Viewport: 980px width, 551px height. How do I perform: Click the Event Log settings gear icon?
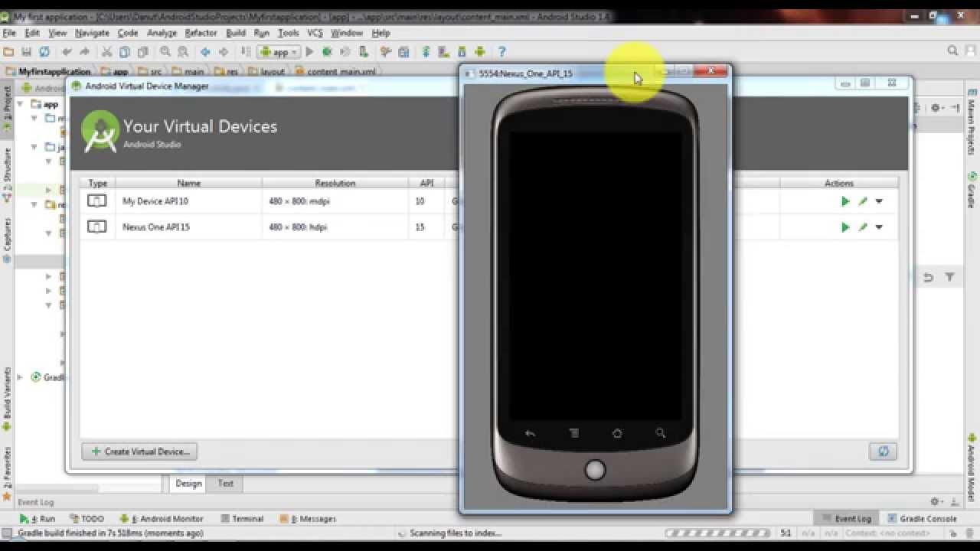click(x=935, y=502)
